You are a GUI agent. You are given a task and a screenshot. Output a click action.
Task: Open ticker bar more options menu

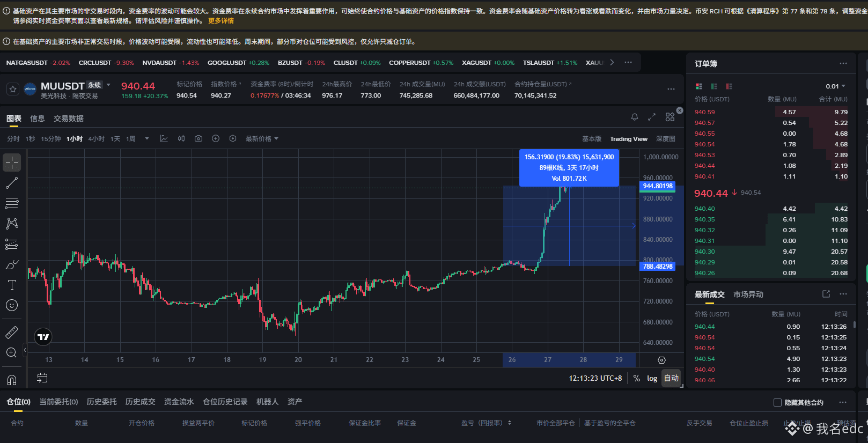(x=628, y=63)
